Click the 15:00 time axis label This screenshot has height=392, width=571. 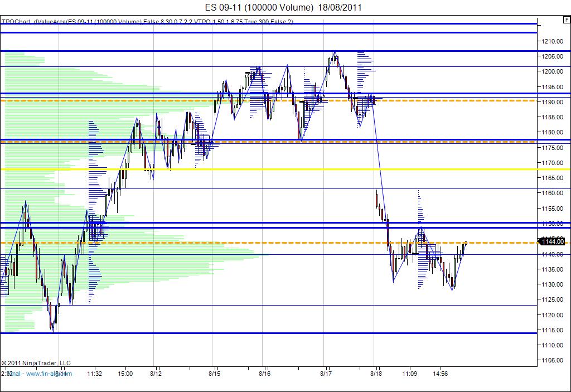(125, 374)
